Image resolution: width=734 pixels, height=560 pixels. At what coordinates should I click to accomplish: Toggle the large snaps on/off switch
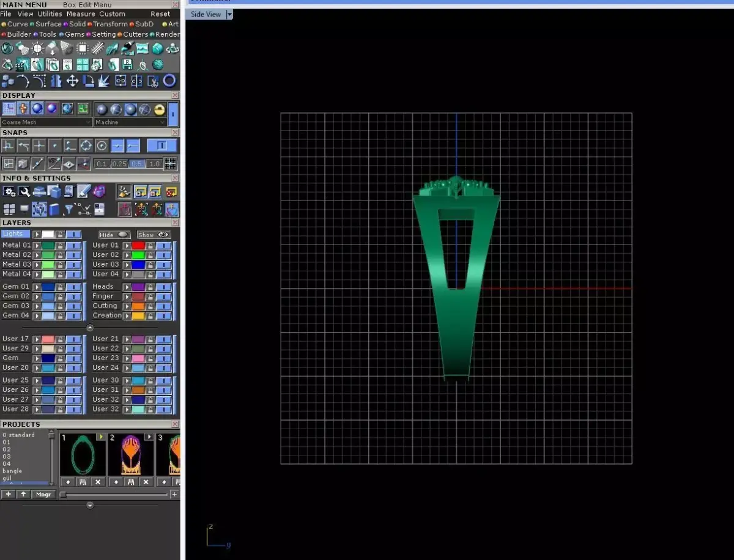tap(162, 145)
